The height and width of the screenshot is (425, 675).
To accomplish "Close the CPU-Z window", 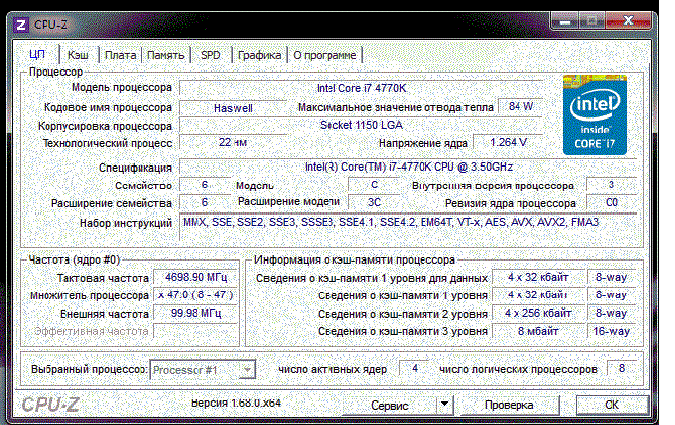I will [628, 20].
